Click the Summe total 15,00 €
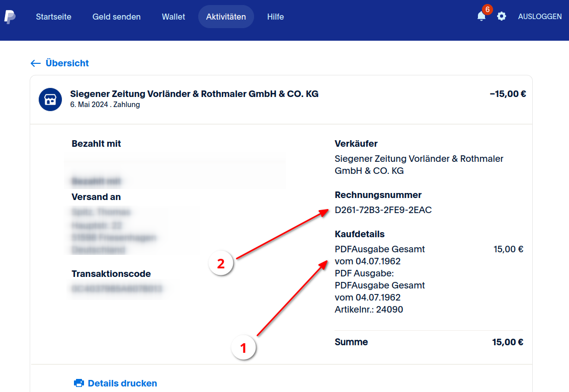The height and width of the screenshot is (392, 569). 508,342
